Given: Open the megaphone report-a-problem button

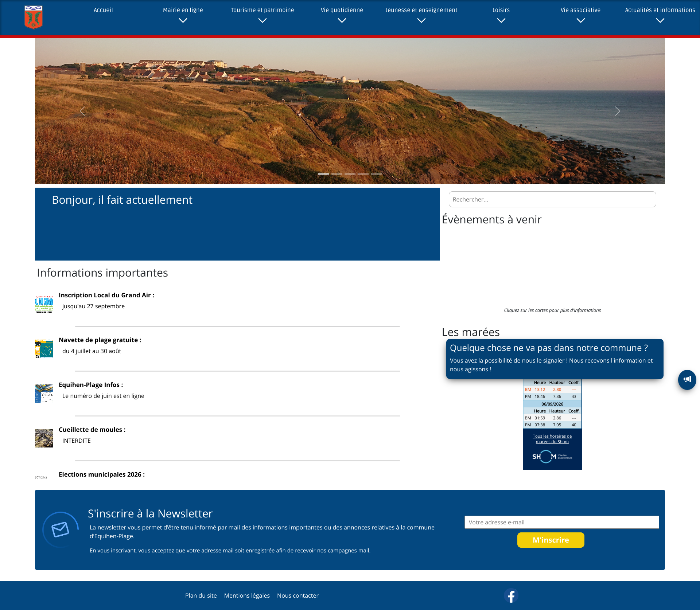Looking at the screenshot, I should [x=687, y=379].
